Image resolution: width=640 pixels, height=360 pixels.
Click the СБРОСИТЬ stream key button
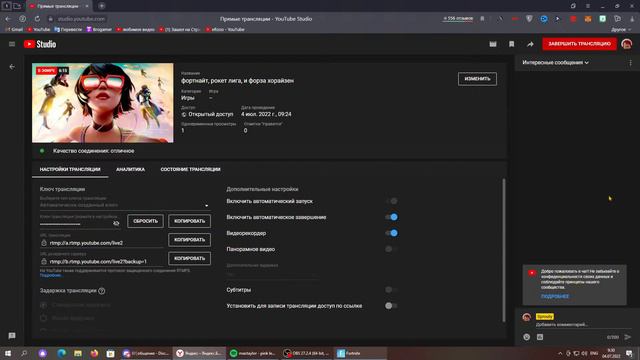pyautogui.click(x=145, y=221)
